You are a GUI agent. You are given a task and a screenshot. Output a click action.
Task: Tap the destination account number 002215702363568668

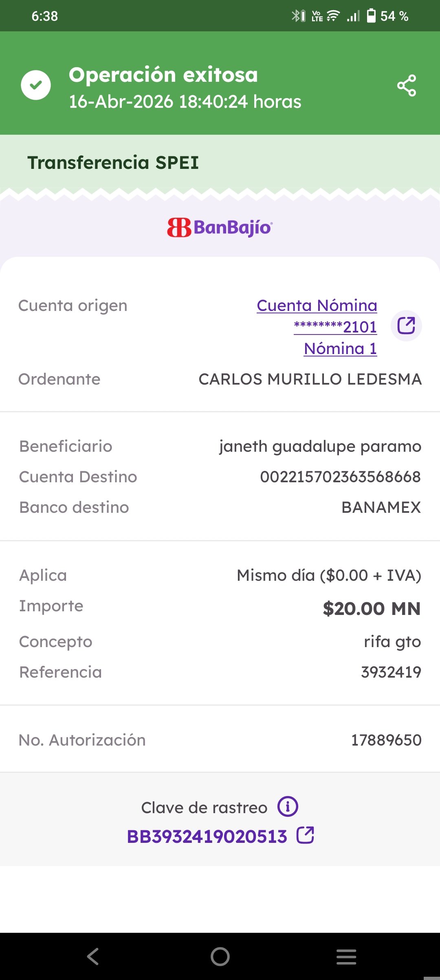[x=341, y=477]
